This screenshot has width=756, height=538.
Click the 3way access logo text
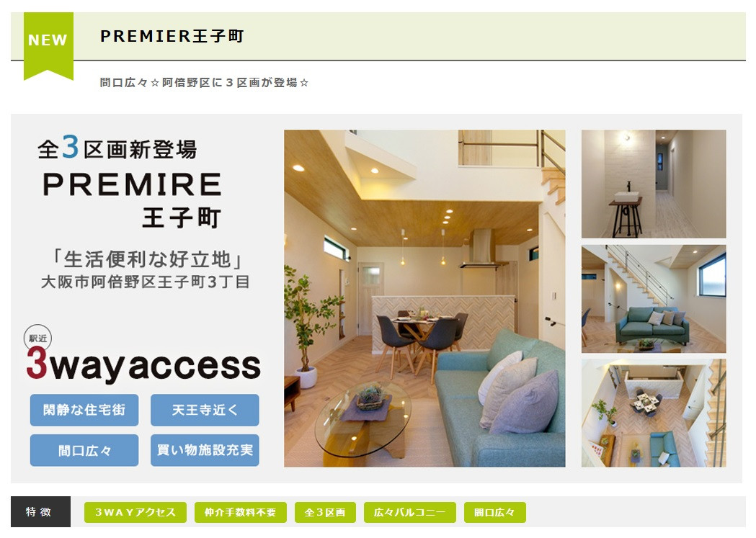[x=143, y=366]
